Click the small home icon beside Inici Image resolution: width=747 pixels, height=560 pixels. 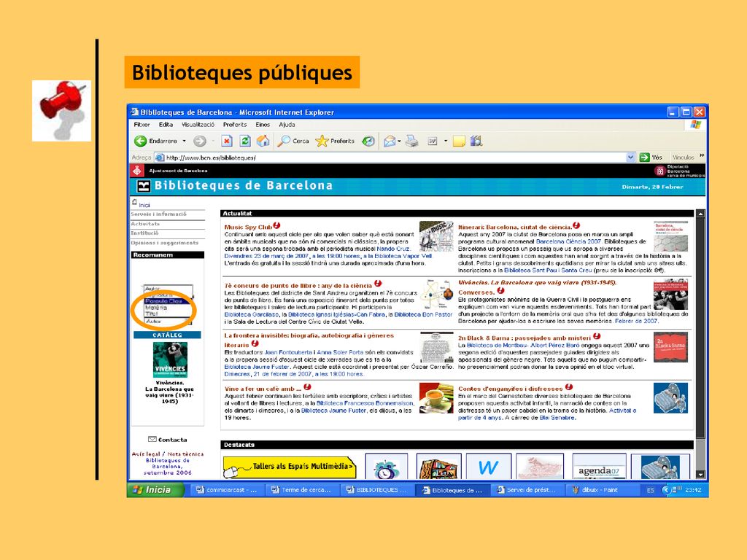click(134, 203)
